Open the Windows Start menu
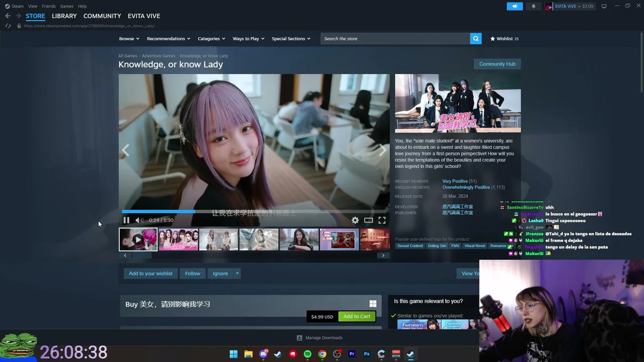The height and width of the screenshot is (362, 644). click(x=233, y=354)
